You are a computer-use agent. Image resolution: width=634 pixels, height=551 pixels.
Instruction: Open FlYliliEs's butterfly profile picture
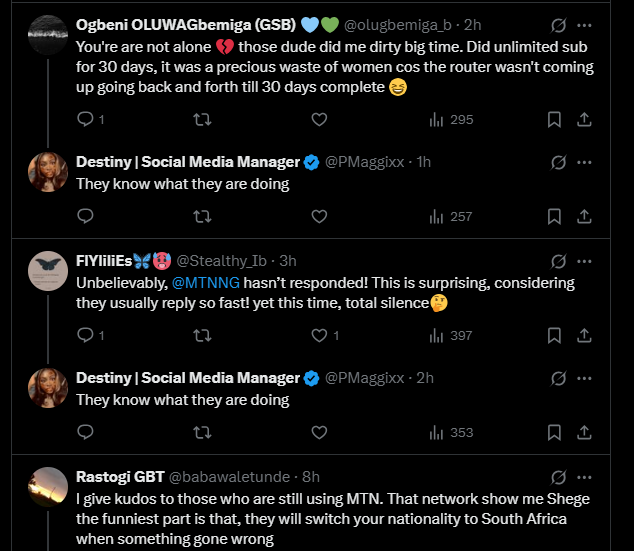(x=48, y=271)
